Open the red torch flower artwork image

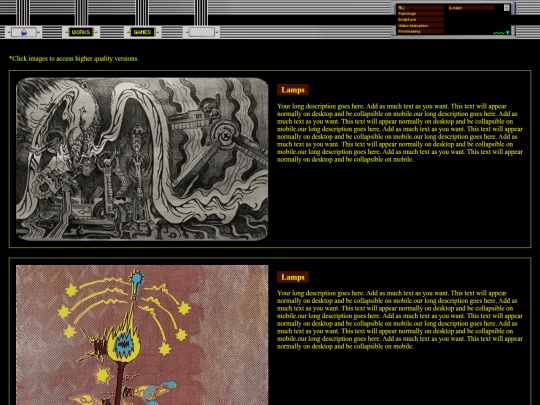(142, 335)
